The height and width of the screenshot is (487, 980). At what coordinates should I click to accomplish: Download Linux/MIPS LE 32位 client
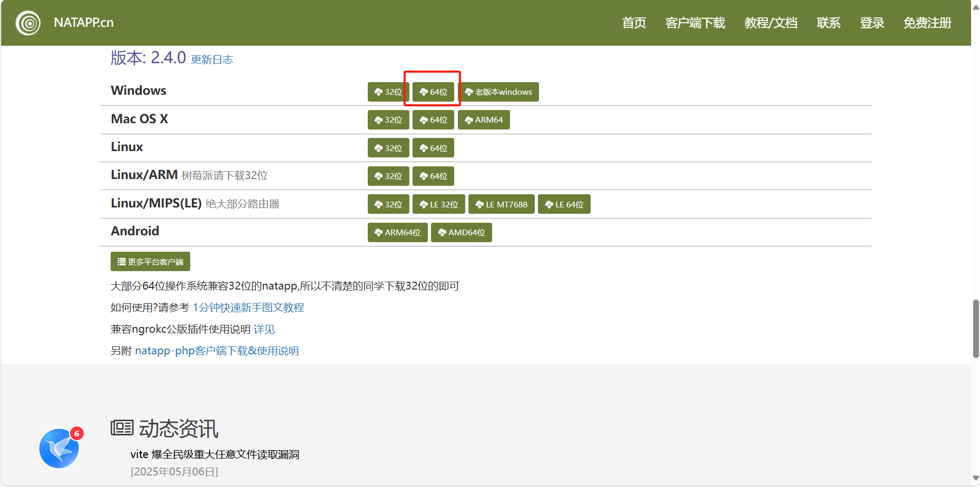[439, 204]
